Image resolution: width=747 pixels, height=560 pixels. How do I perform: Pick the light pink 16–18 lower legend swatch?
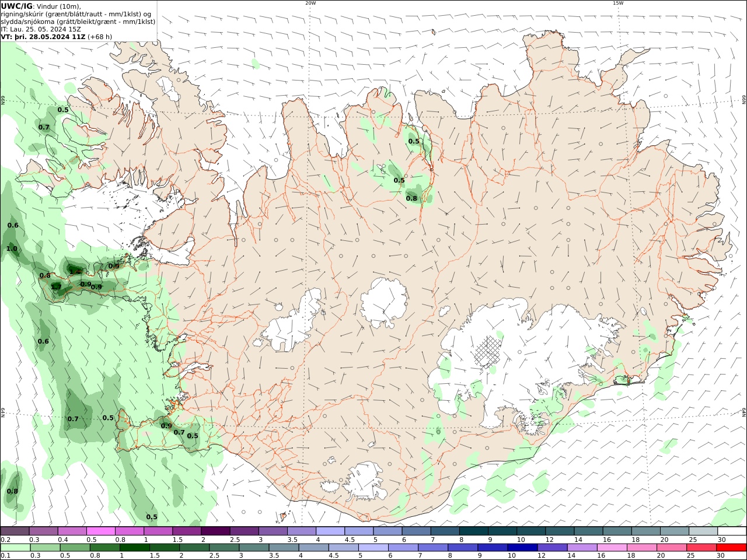pyautogui.click(x=612, y=547)
